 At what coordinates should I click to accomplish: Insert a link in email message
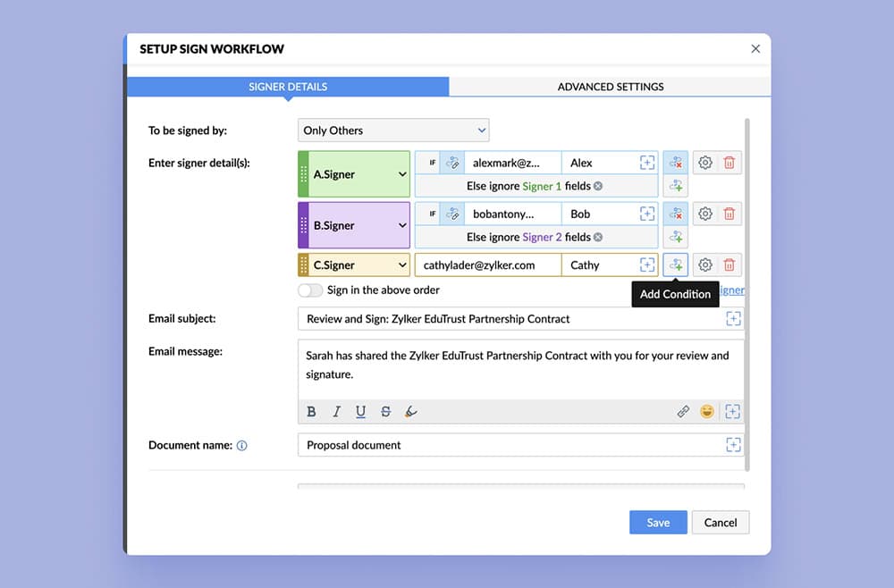(683, 411)
